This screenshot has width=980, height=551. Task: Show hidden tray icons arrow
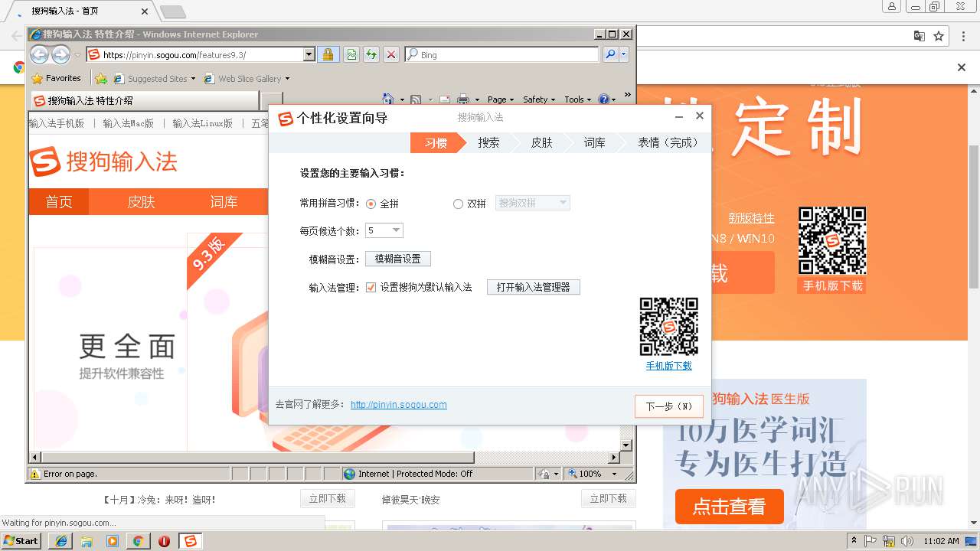(854, 540)
